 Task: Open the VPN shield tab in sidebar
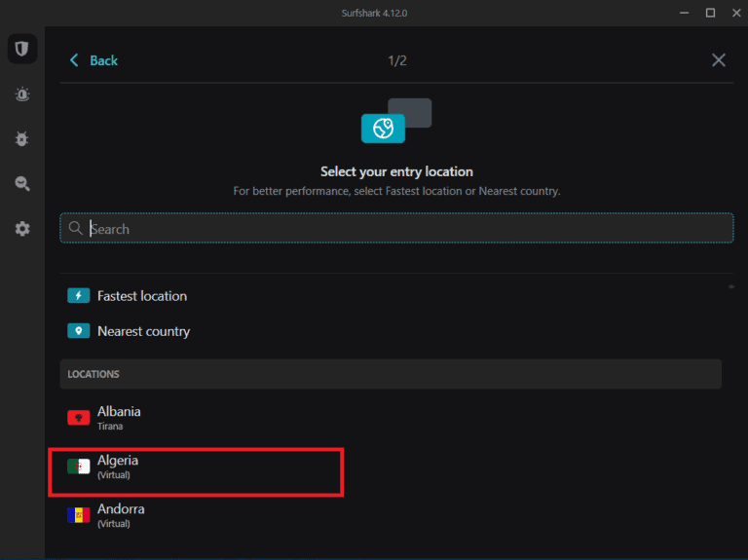pos(22,49)
